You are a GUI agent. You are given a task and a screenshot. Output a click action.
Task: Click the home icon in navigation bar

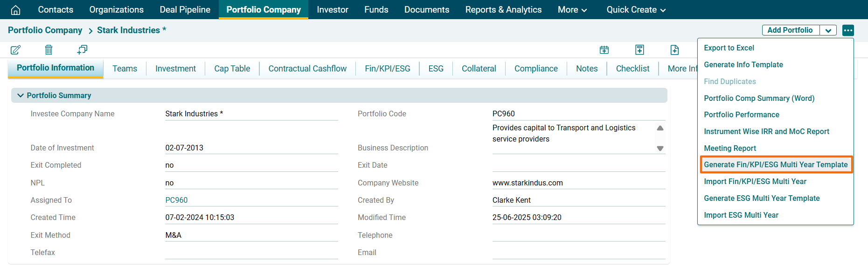tap(15, 10)
